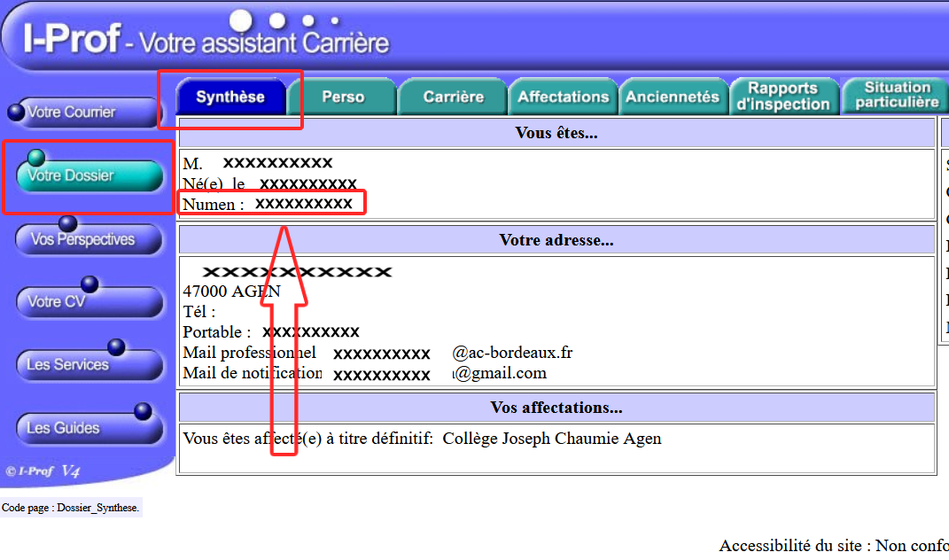Switch to the Affectations tab
The image size is (949, 560).
click(x=564, y=97)
